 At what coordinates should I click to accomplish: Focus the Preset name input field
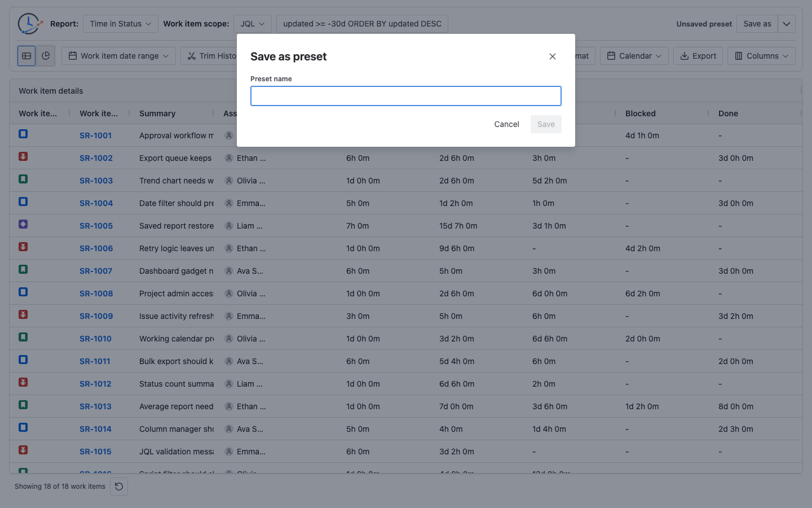pos(406,96)
